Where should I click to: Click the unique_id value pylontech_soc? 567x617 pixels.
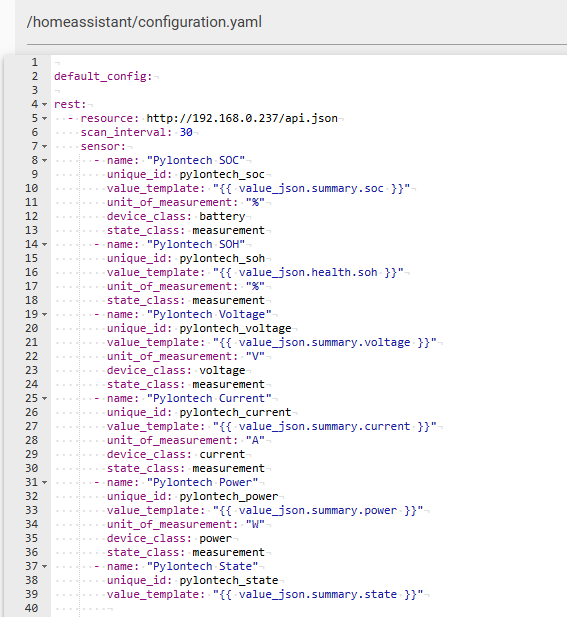pyautogui.click(x=222, y=174)
